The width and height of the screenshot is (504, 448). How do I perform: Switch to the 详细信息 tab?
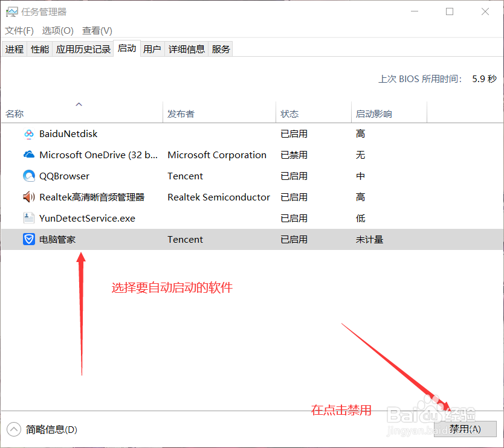pos(187,49)
